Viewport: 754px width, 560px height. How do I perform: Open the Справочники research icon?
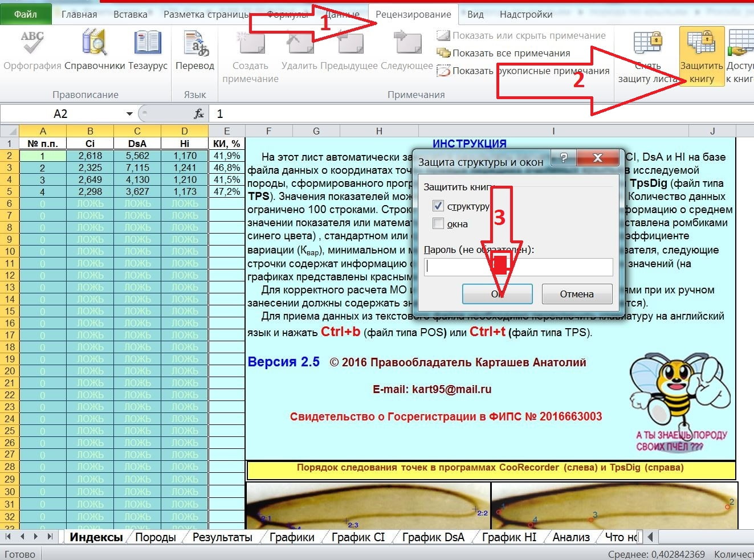[x=94, y=44]
